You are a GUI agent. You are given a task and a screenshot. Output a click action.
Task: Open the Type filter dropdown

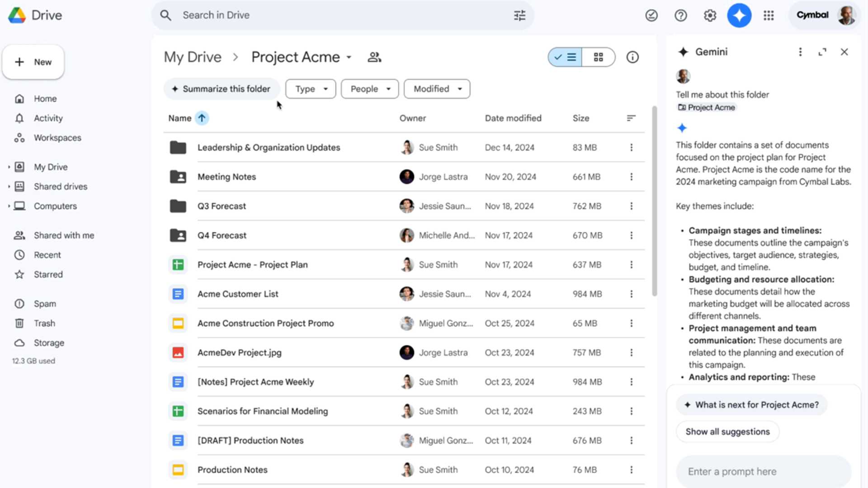coord(310,89)
